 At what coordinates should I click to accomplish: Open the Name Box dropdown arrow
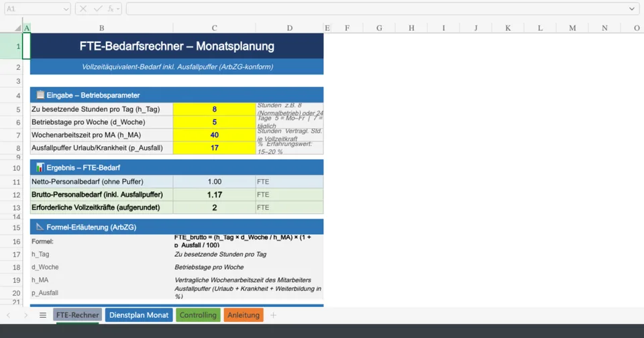point(66,9)
